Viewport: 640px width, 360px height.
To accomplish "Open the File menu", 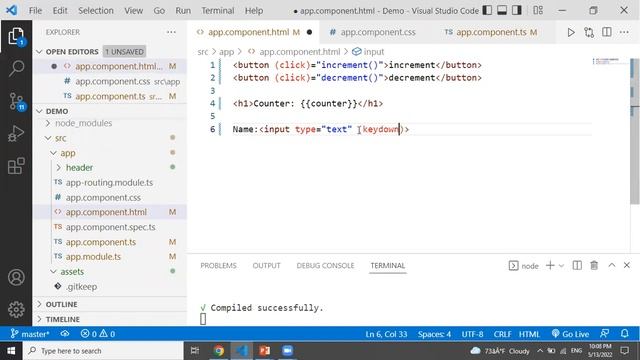I will tap(35, 11).
